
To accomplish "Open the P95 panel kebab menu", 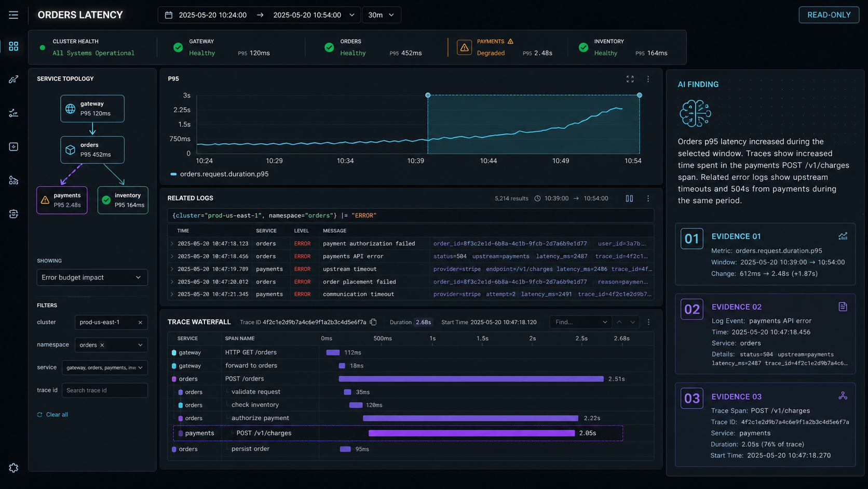I will pos(648,79).
